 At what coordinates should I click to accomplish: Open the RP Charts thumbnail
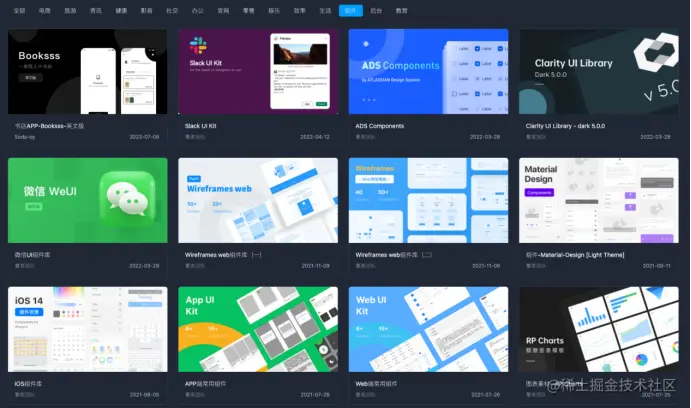click(598, 329)
